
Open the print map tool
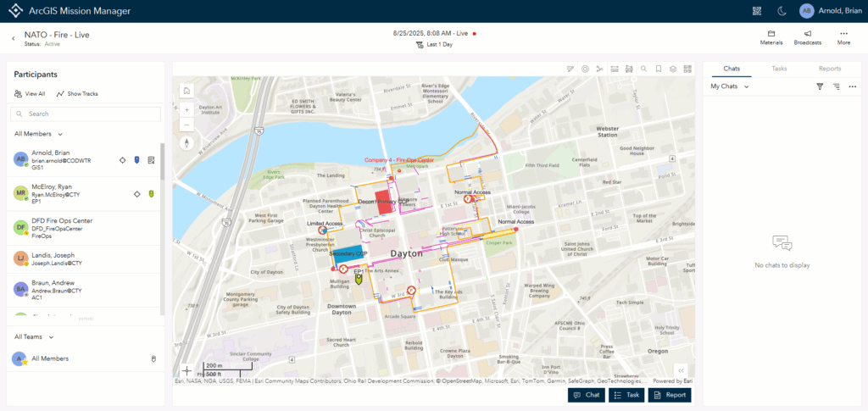(629, 69)
